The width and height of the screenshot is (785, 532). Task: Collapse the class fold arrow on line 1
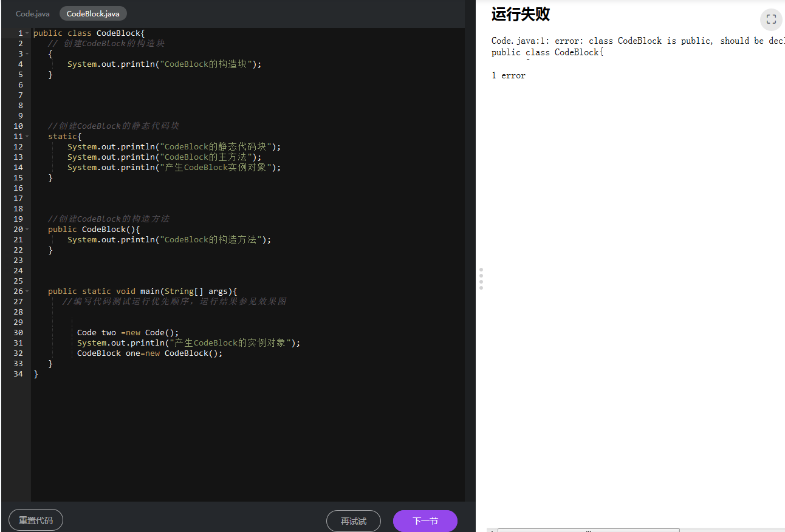coord(27,33)
